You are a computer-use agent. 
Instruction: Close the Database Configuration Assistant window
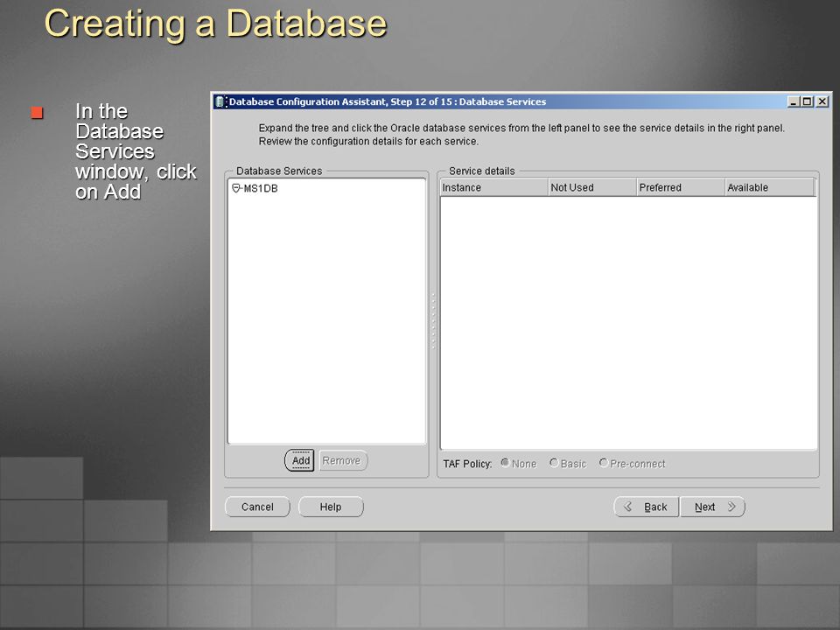tap(822, 101)
